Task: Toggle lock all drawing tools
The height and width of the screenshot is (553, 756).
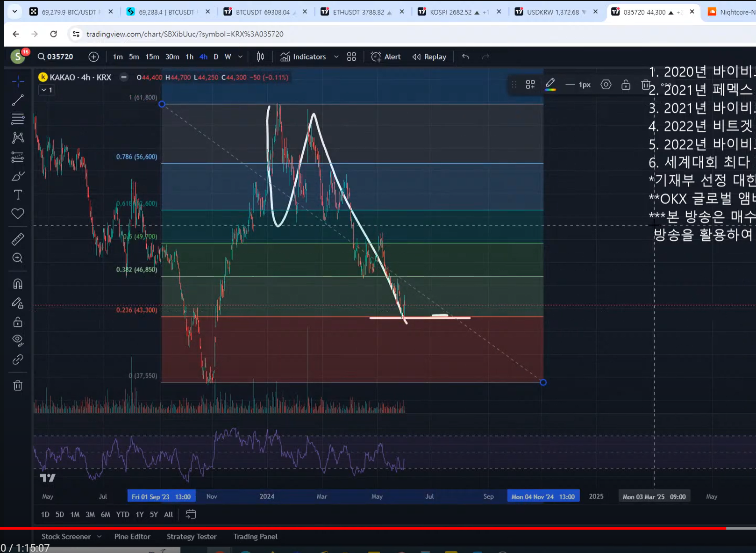Action: point(18,322)
